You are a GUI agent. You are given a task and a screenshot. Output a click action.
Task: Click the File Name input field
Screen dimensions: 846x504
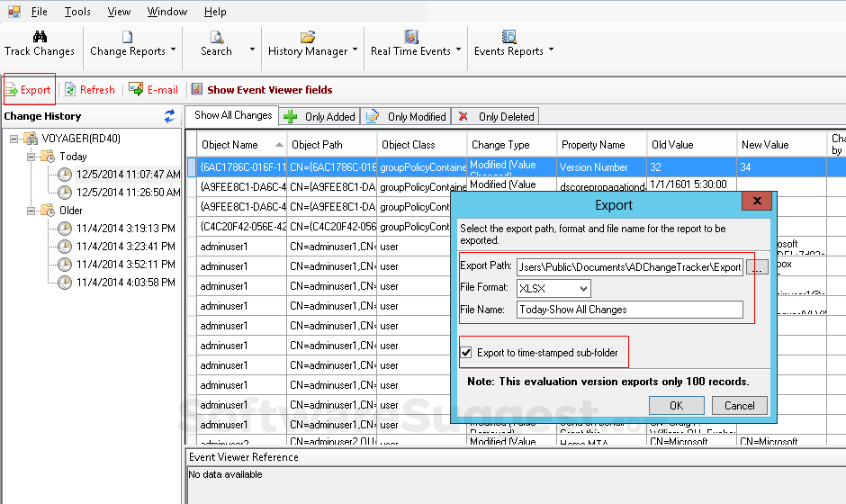click(630, 310)
